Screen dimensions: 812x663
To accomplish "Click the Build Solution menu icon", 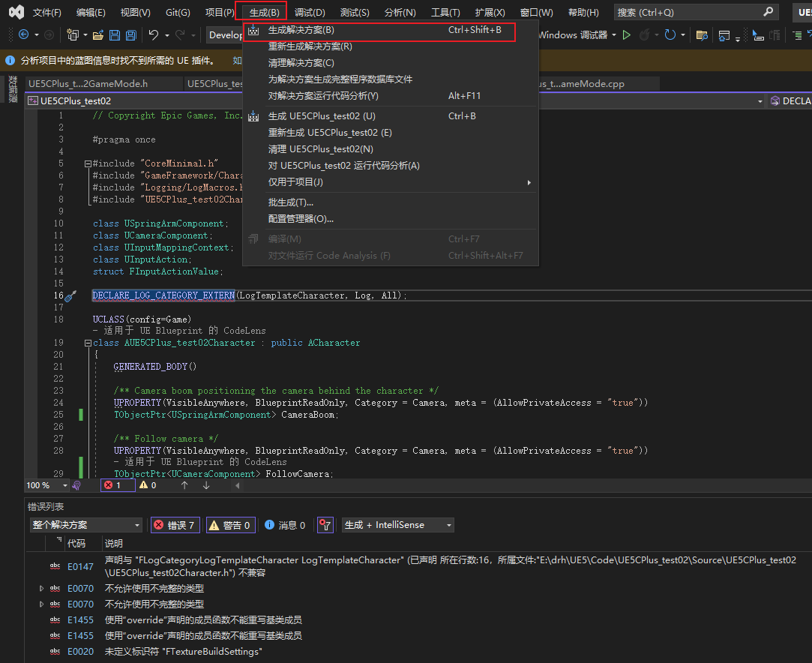I will [253, 30].
